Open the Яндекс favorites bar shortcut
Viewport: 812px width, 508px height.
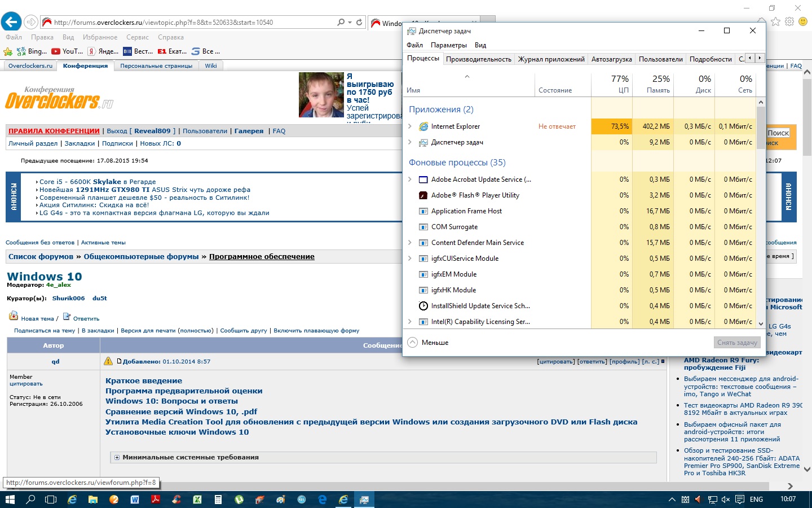pos(103,51)
